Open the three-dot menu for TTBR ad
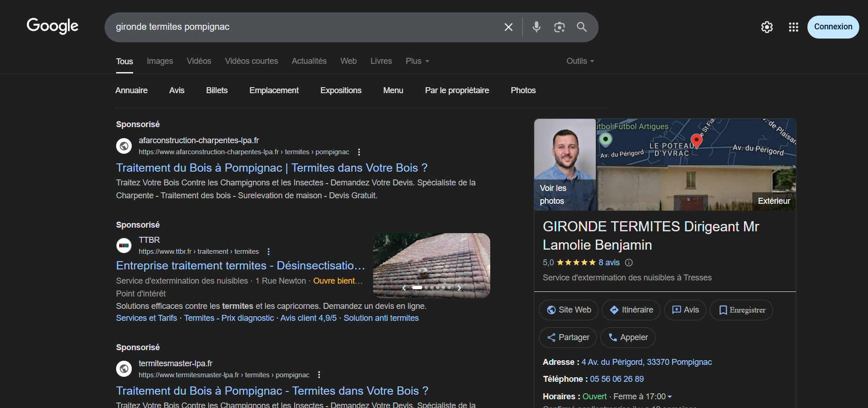The image size is (868, 408). click(x=269, y=252)
